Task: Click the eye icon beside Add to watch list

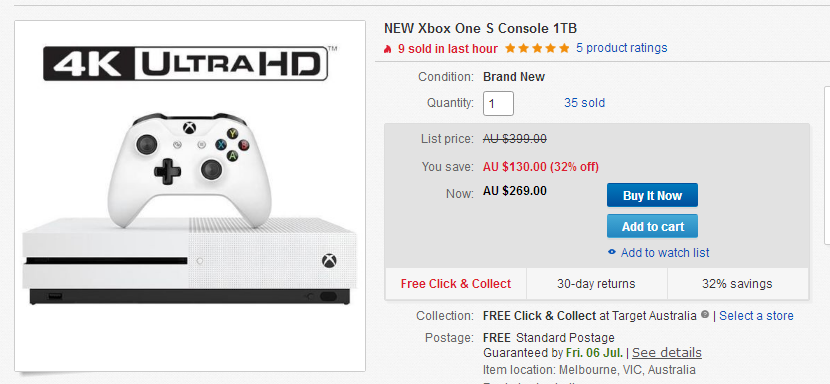Action: [612, 253]
